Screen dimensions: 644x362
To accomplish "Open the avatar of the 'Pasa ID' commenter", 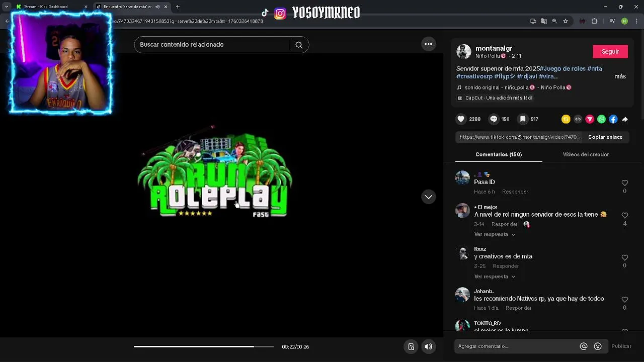I will tap(462, 178).
